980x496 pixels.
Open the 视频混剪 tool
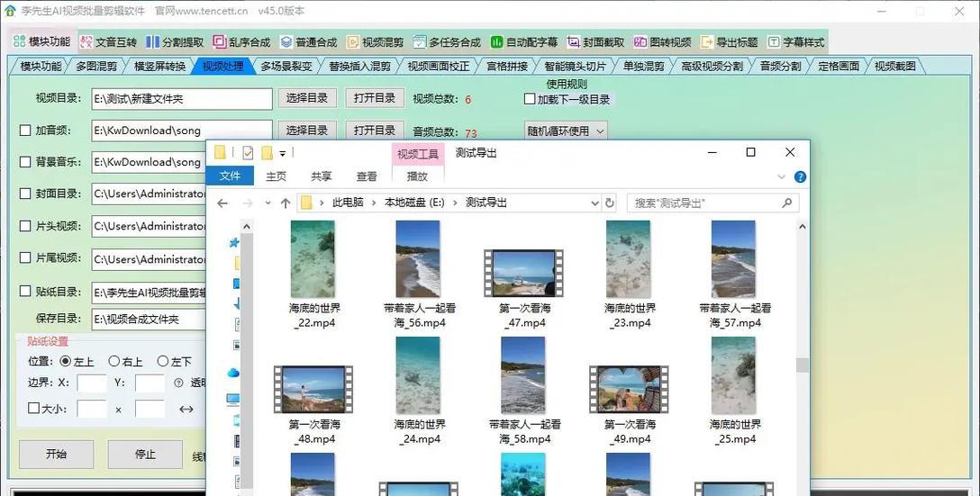click(375, 41)
